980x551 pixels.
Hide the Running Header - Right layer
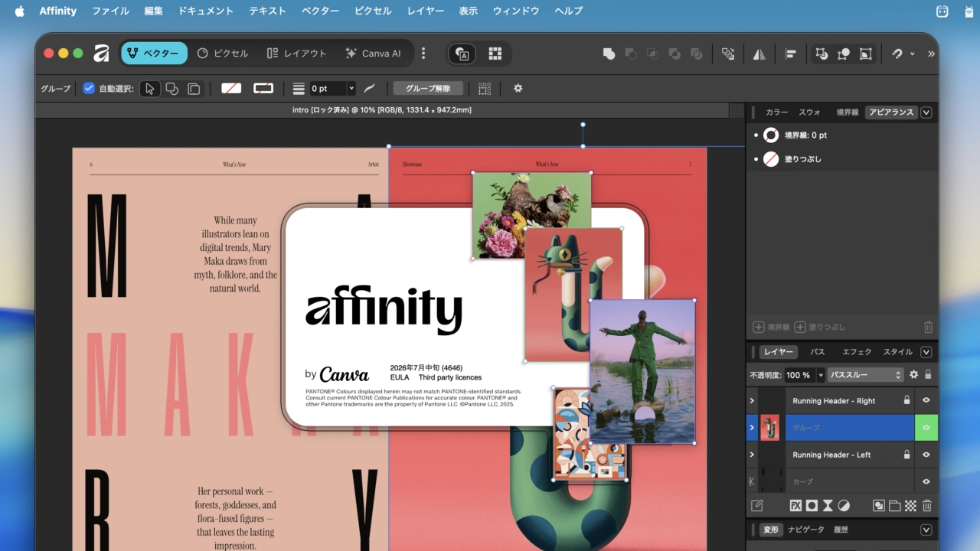926,400
